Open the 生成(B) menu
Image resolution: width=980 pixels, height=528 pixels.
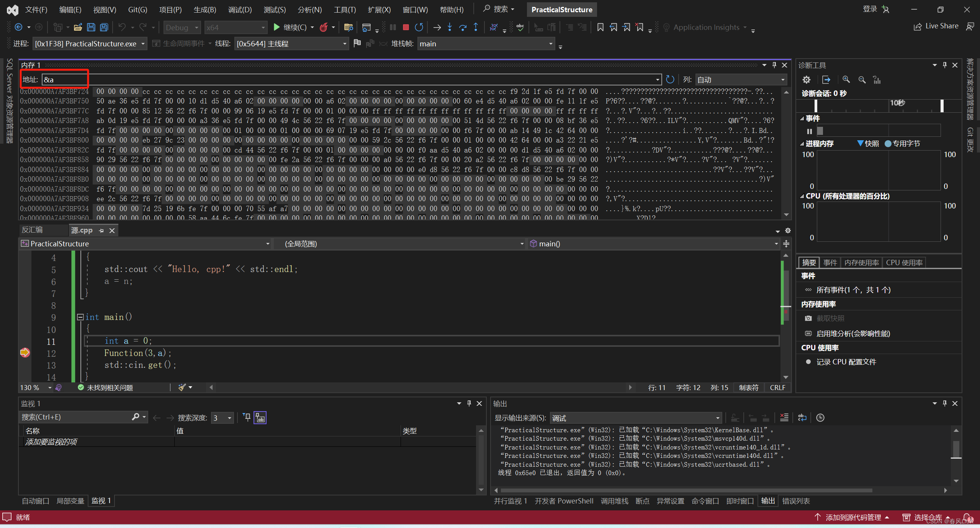(x=205, y=10)
